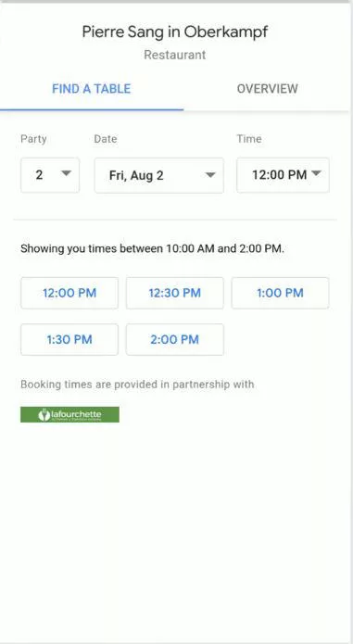Image resolution: width=353 pixels, height=644 pixels.
Task: Open the Date dropdown showing Fri, Aug 2
Action: (158, 175)
